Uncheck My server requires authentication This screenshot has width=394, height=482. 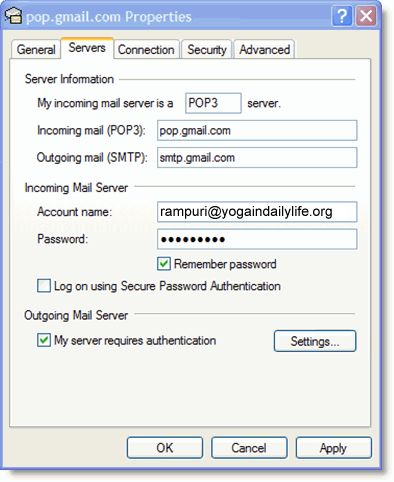click(x=44, y=340)
